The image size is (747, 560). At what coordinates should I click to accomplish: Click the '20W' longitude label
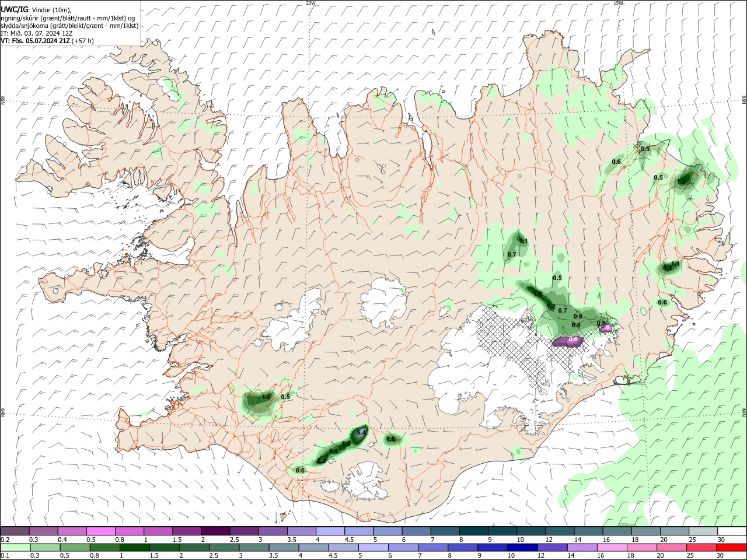click(x=311, y=3)
